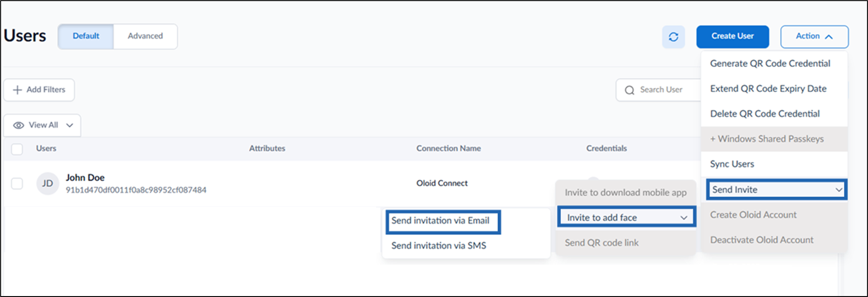This screenshot has width=868, height=297.
Task: Switch to the Default tab
Action: 86,36
